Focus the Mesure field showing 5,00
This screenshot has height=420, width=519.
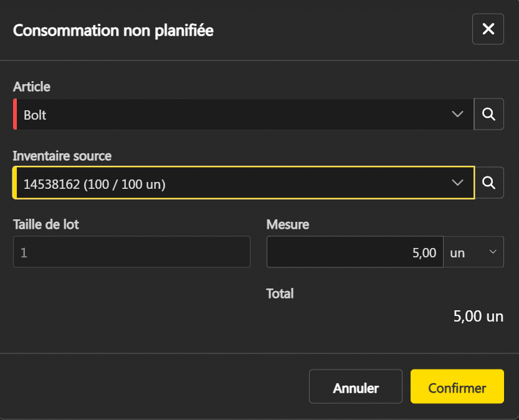355,252
